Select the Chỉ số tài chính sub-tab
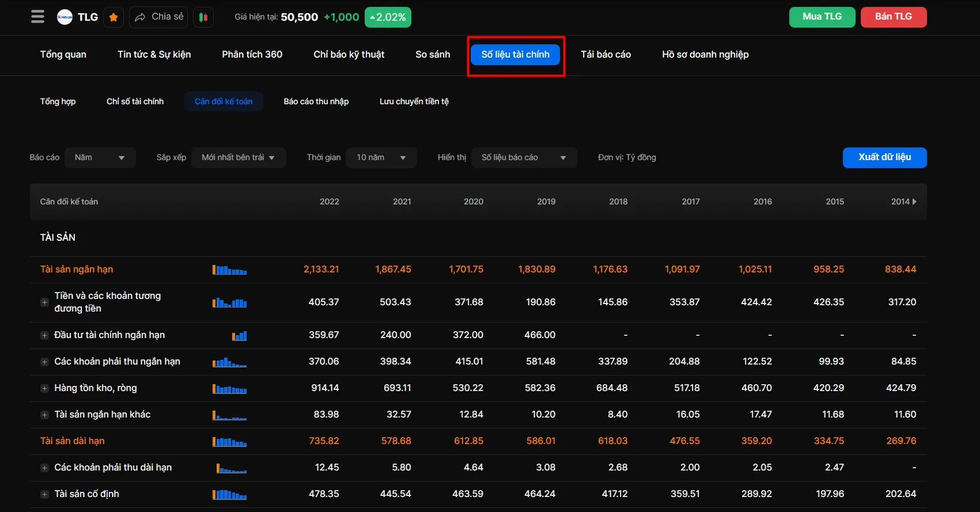 pyautogui.click(x=135, y=101)
